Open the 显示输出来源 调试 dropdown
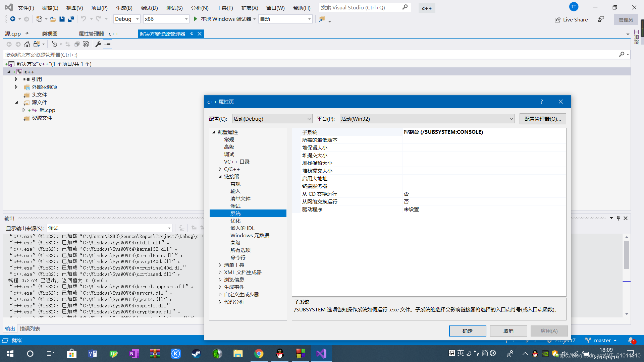Viewport: 644px width, 362px height. [109, 228]
